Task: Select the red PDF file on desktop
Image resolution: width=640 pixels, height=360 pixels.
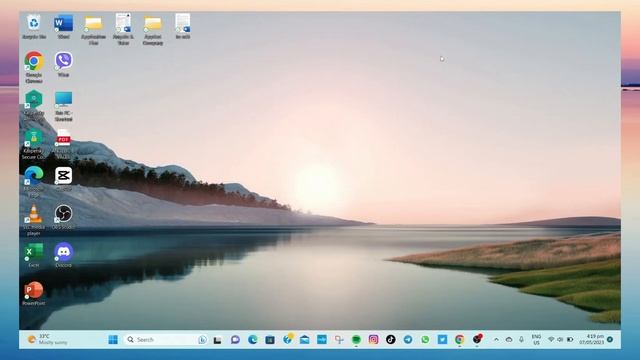Action: tap(64, 143)
